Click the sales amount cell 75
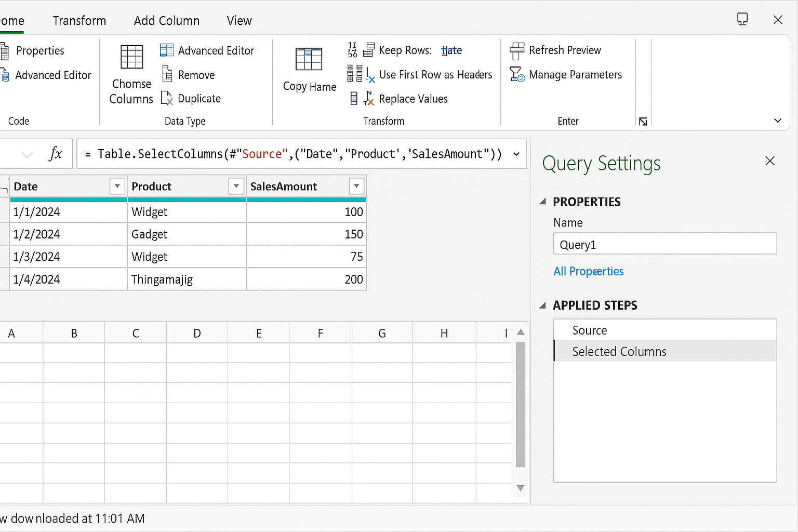Screen dimensions: 798x532 click(x=307, y=257)
